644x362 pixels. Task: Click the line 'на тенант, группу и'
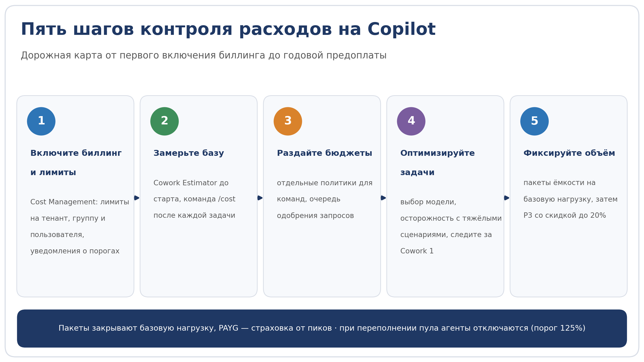pos(68,219)
